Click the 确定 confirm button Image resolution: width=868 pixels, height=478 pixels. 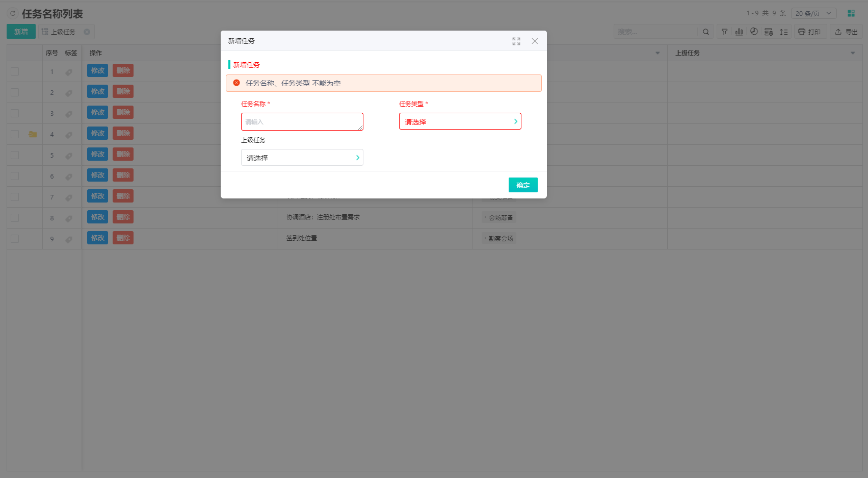[523, 185]
